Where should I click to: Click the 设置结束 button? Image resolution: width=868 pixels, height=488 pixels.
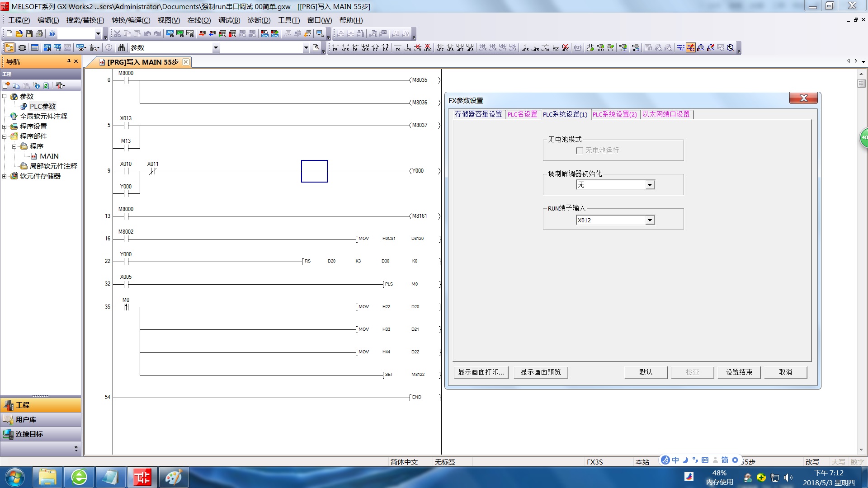(x=739, y=372)
